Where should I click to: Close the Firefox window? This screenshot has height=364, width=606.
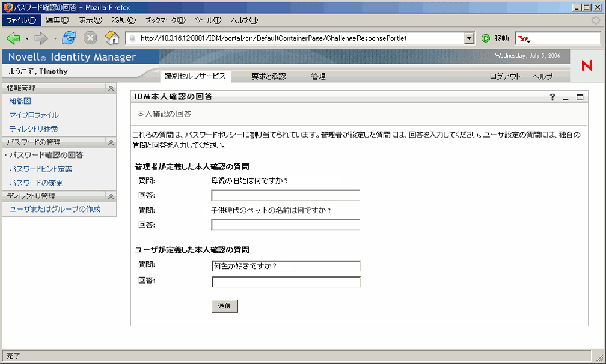pyautogui.click(x=598, y=7)
